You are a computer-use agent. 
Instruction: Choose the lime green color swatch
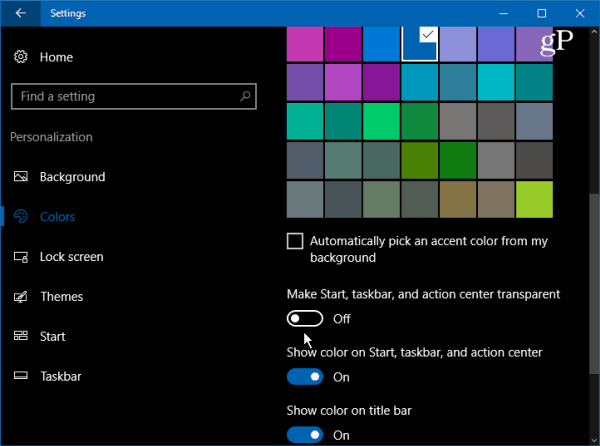[x=534, y=199]
